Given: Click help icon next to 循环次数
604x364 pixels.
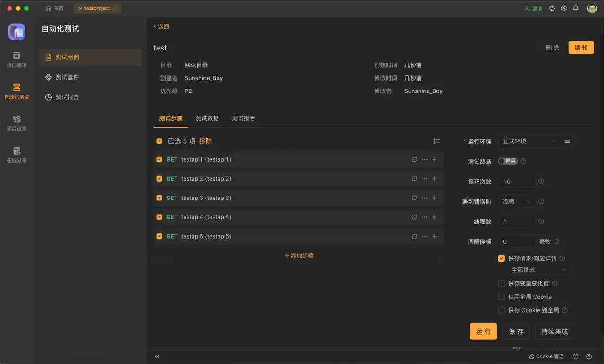Looking at the screenshot, I should pos(541,182).
